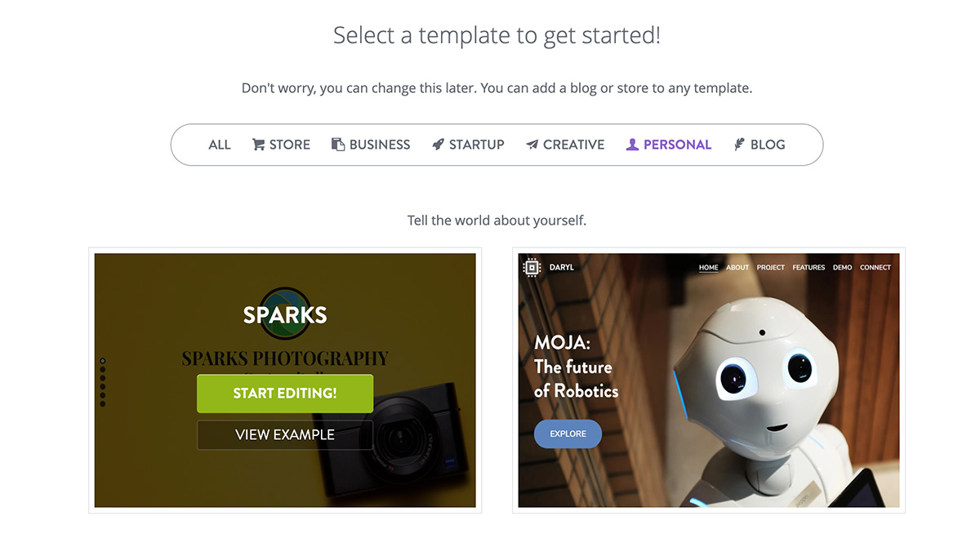The width and height of the screenshot is (980, 534).
Task: Select the Personal person icon
Action: pyautogui.click(x=632, y=144)
